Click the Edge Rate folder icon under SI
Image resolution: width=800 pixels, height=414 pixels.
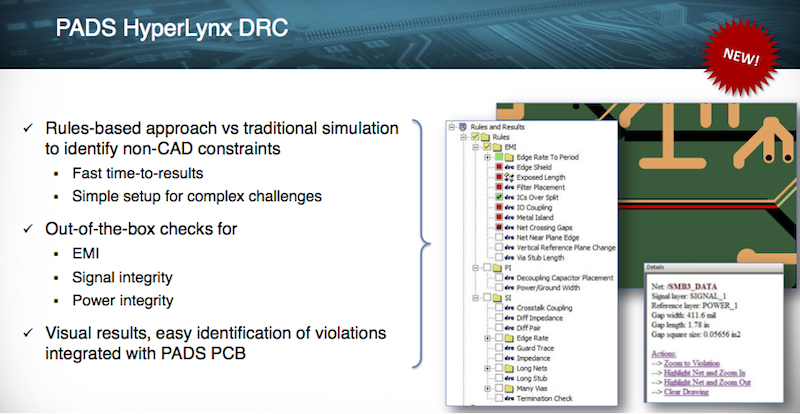tap(508, 338)
